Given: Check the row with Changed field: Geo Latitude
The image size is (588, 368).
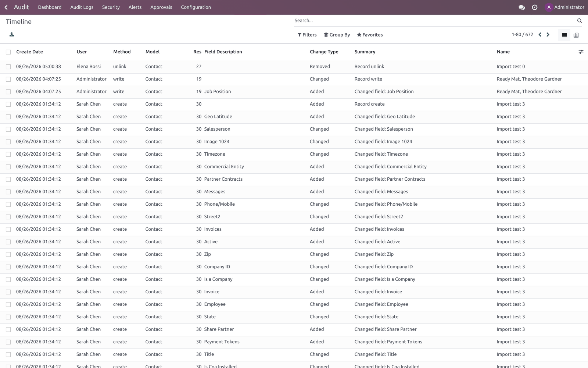Looking at the screenshot, I should pos(8,117).
